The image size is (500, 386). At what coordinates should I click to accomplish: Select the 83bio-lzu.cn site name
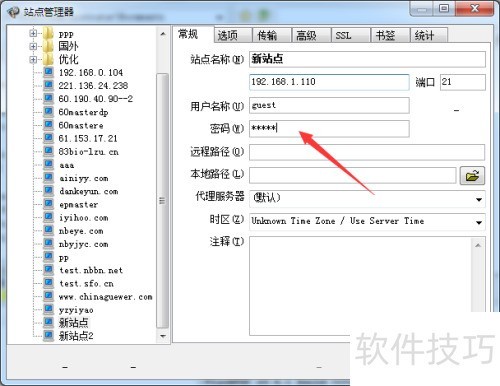click(88, 152)
